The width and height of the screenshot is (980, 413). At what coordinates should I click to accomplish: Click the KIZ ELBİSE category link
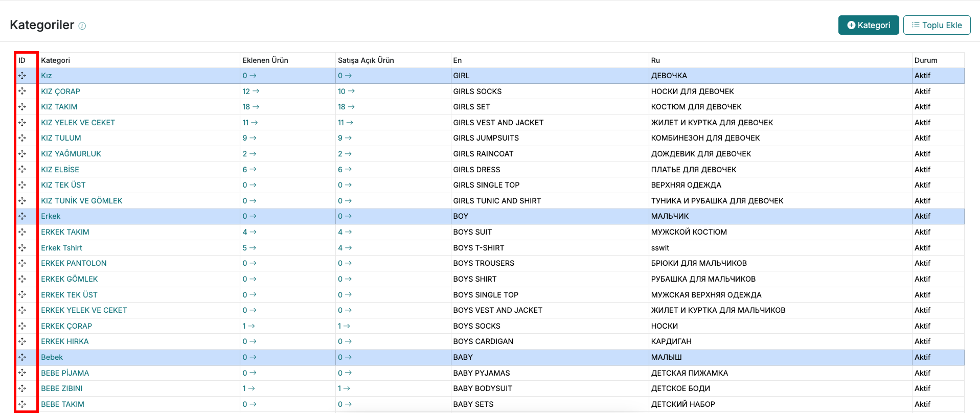pyautogui.click(x=60, y=170)
